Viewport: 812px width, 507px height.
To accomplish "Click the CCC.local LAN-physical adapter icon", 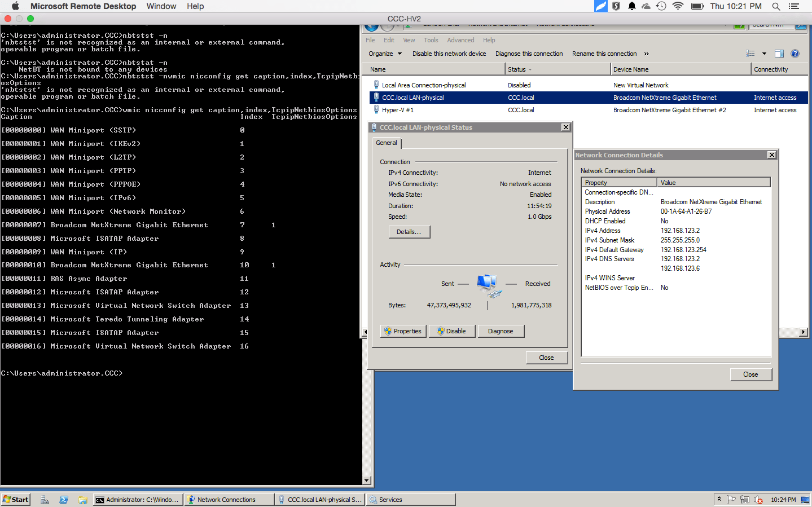I will (x=376, y=97).
